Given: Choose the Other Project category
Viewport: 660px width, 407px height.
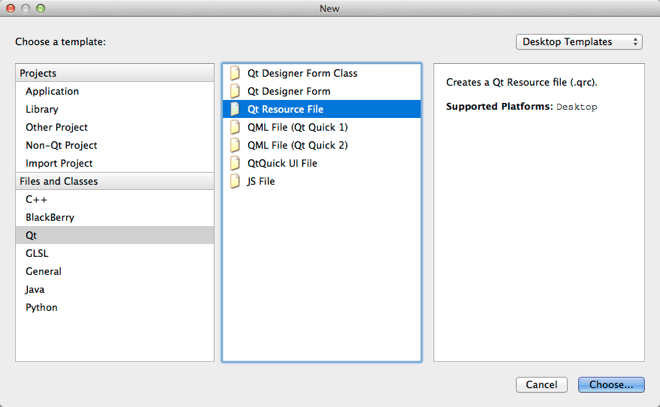Looking at the screenshot, I should pyautogui.click(x=57, y=127).
